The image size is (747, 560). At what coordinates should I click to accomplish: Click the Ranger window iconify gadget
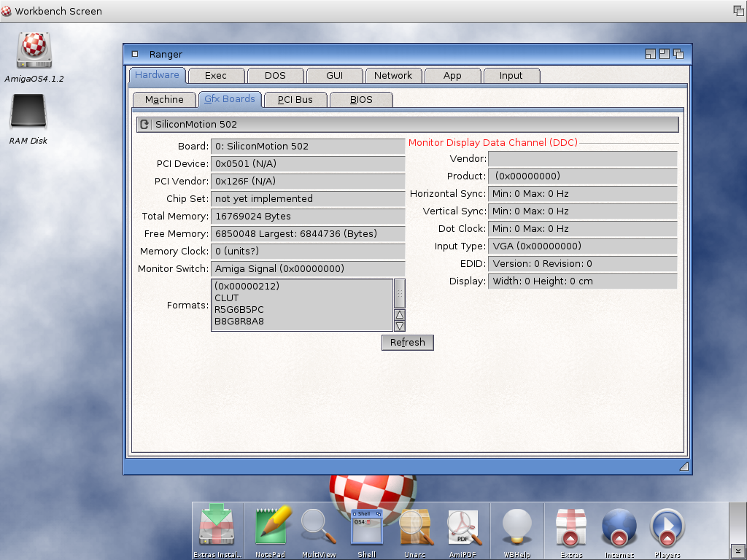pyautogui.click(x=650, y=54)
